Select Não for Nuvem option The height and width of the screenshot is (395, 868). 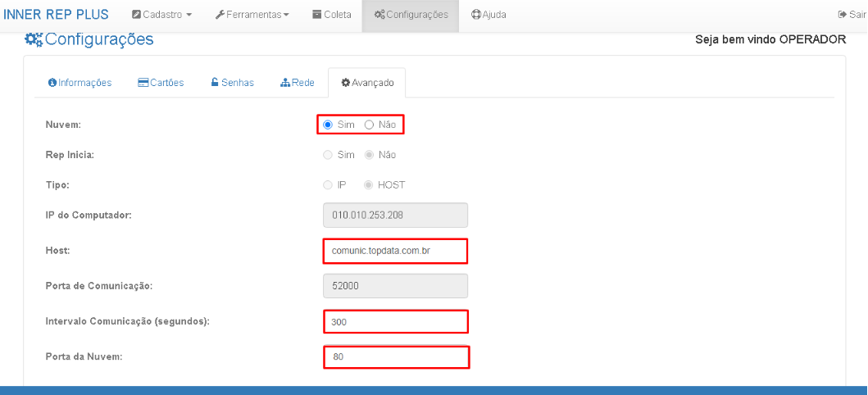(x=369, y=125)
